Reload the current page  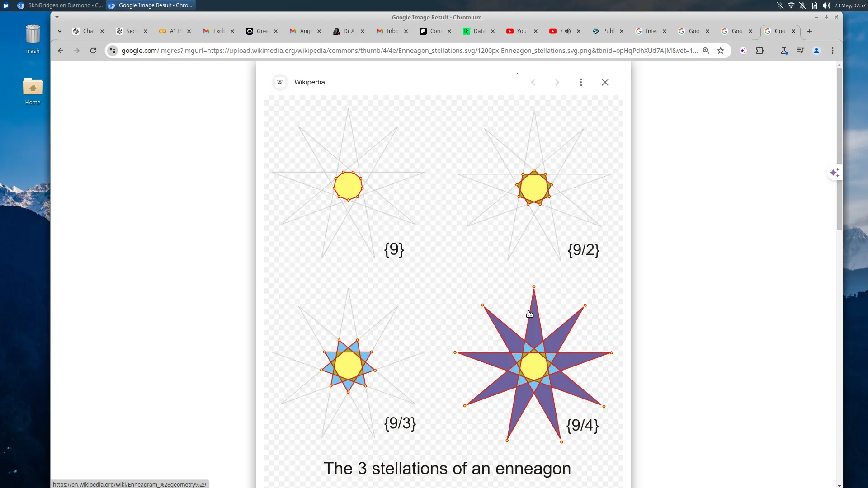point(93,51)
